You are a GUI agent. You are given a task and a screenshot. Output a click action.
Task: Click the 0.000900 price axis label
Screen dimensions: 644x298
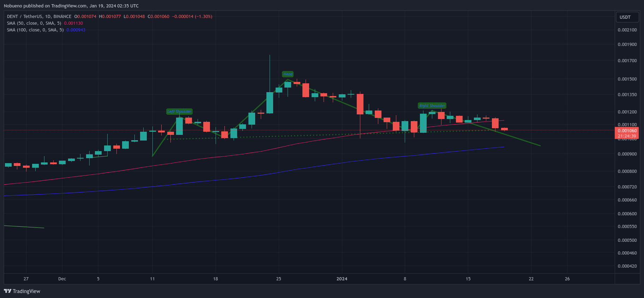coord(627,154)
